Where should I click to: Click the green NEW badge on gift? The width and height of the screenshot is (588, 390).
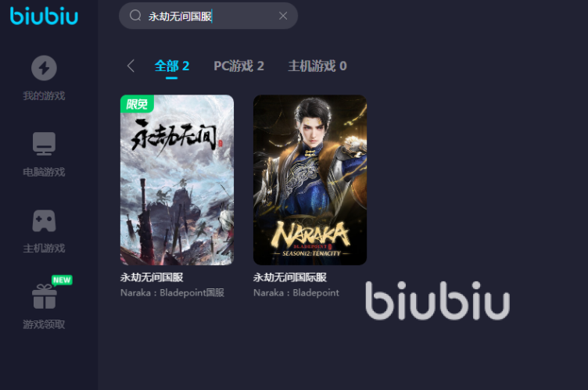62,280
